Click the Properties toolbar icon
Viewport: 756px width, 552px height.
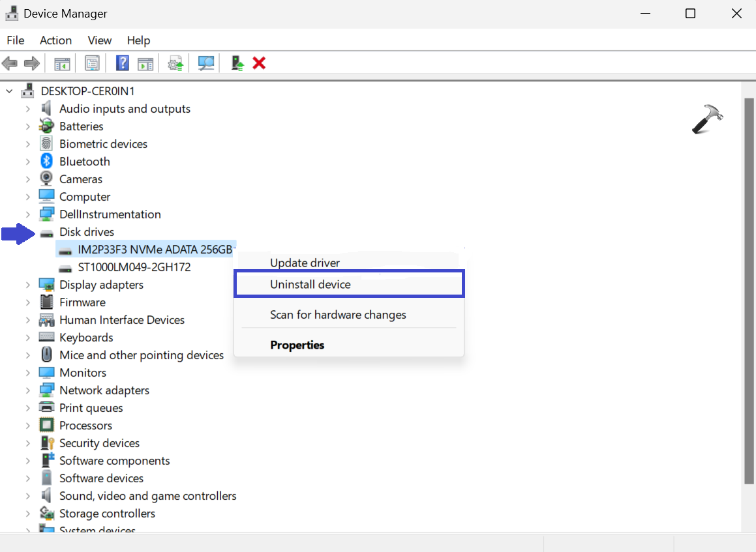point(93,63)
